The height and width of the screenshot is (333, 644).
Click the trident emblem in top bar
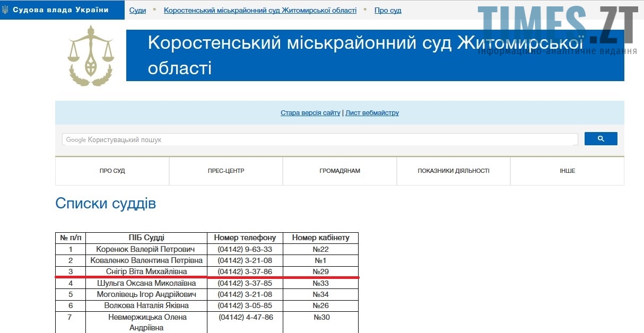[x=5, y=10]
